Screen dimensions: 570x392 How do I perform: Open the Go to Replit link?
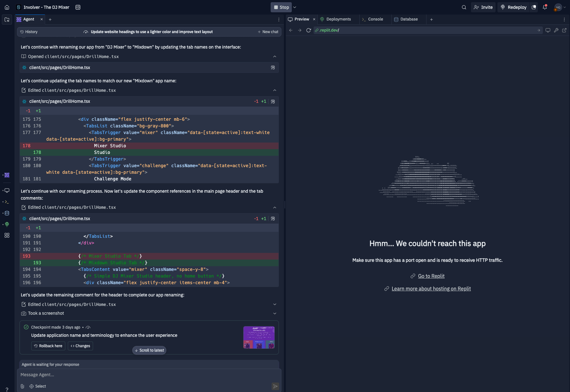pos(431,276)
